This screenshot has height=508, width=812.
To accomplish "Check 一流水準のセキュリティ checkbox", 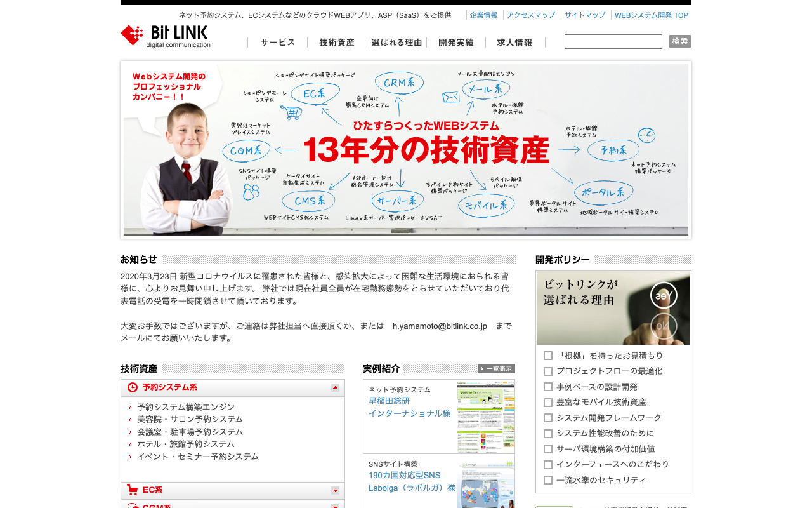I will [x=548, y=480].
